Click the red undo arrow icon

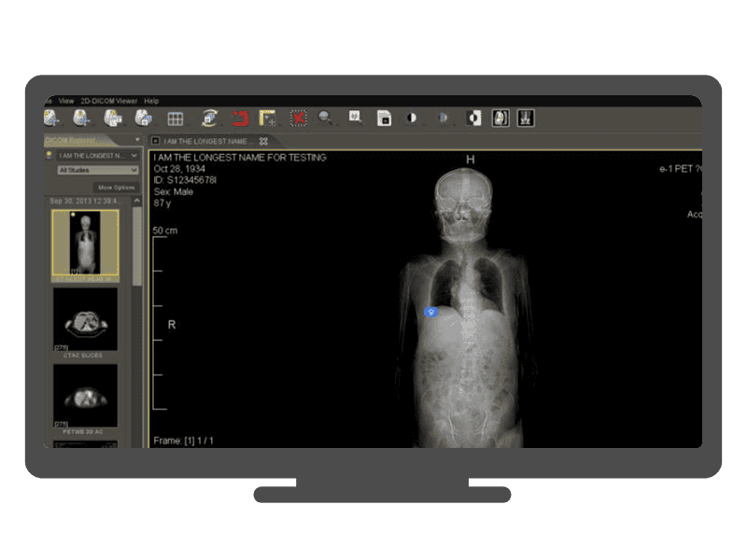tap(240, 119)
